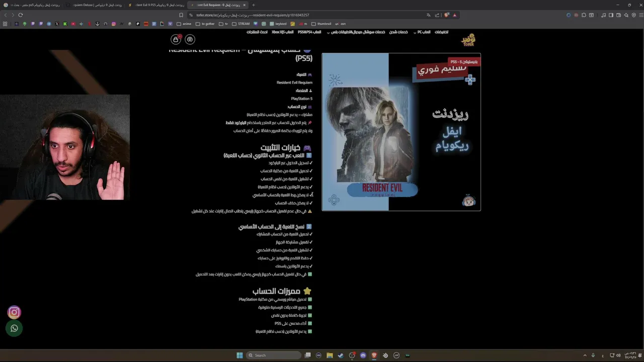Open the user account profile icon
Screen dimensions: 644x362
[x=190, y=39]
